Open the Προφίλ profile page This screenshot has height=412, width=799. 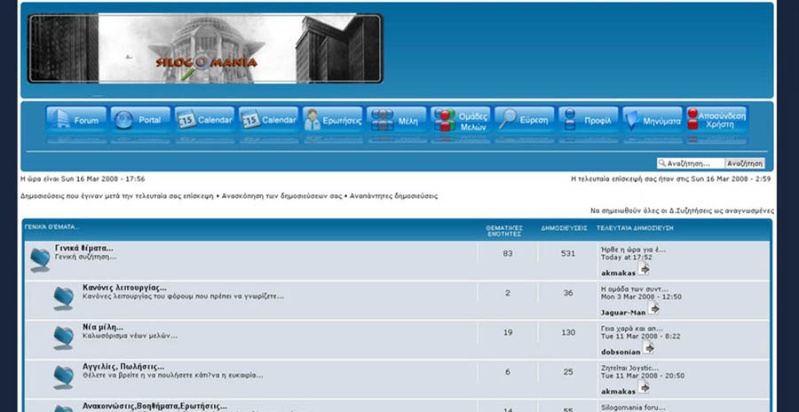pos(588,120)
